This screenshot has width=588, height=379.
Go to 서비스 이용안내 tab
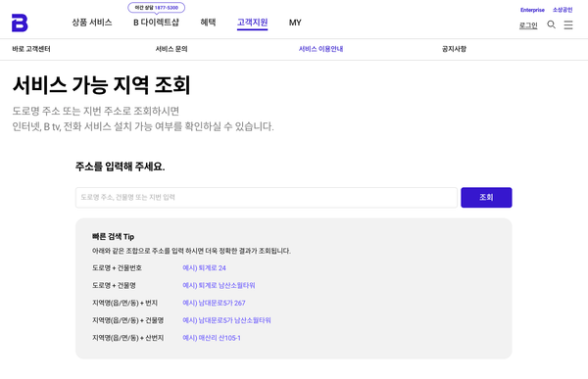click(x=321, y=49)
